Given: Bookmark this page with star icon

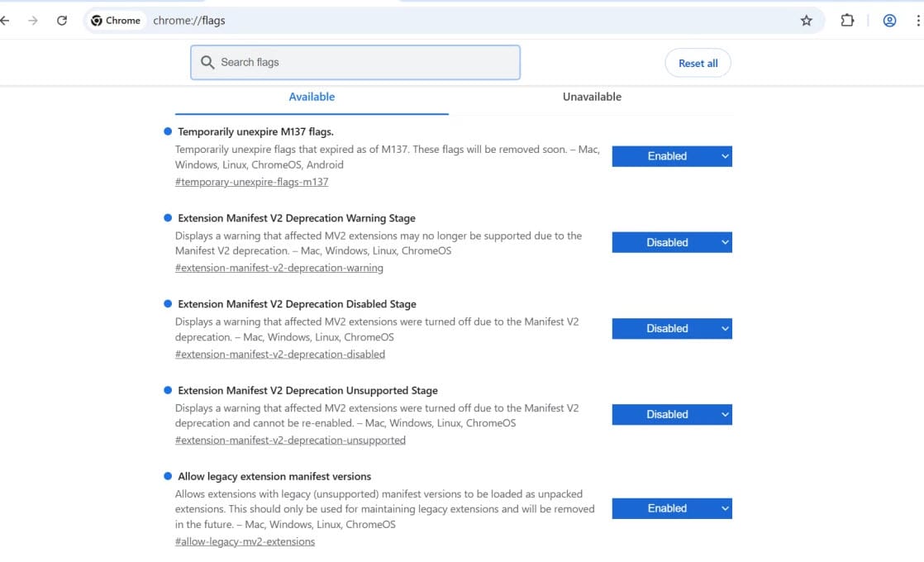Looking at the screenshot, I should tap(806, 21).
